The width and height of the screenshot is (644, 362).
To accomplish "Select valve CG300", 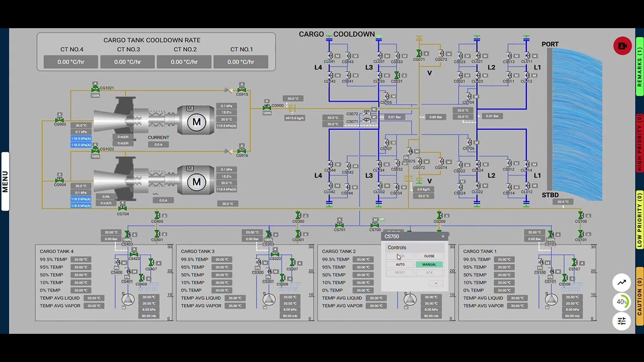I will [x=298, y=216].
